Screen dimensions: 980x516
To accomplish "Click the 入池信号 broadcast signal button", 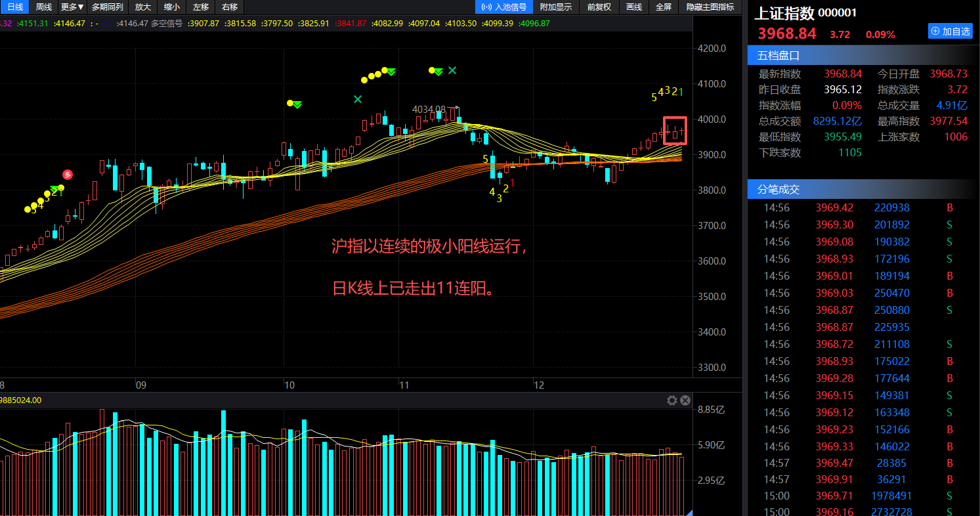I will (x=503, y=7).
